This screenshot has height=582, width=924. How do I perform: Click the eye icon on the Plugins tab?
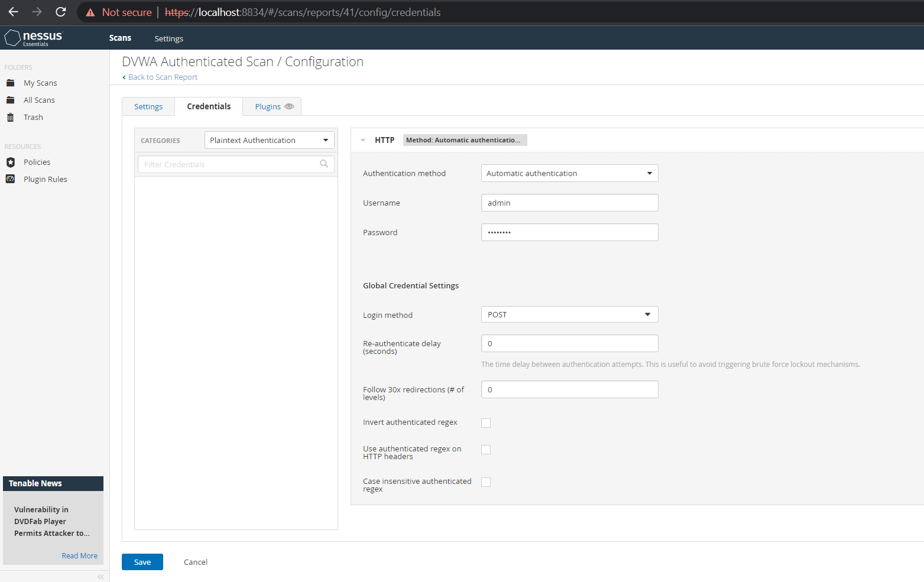click(289, 106)
